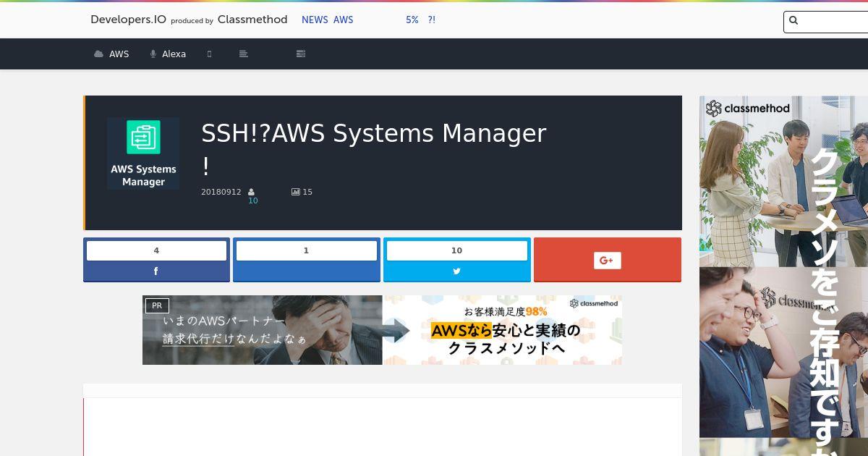Image resolution: width=868 pixels, height=456 pixels.
Task: Open the Classmethod sidebar advertisement with people photo
Action: click(783, 276)
